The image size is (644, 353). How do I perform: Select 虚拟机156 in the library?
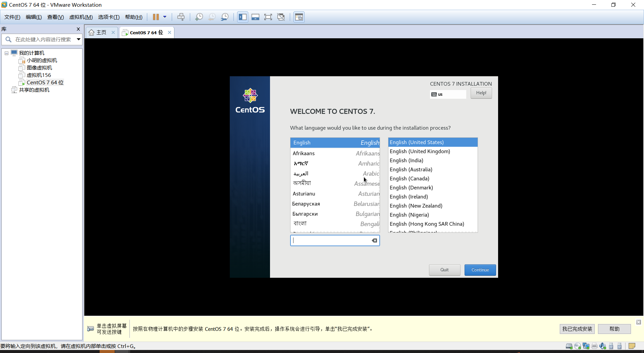click(39, 75)
